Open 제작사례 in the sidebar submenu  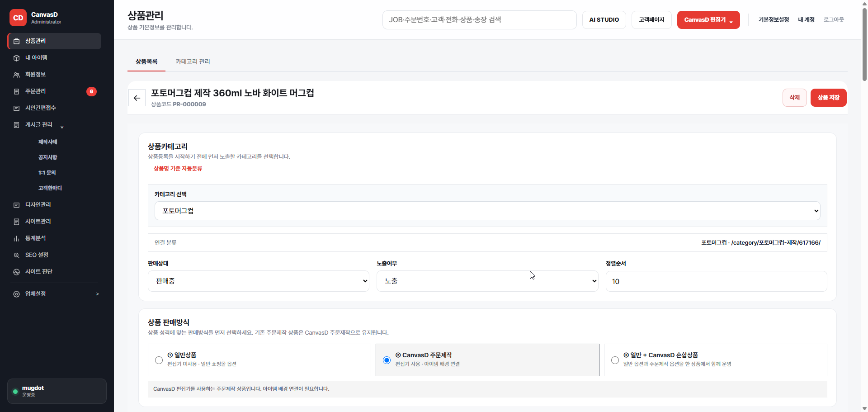pyautogui.click(x=48, y=142)
